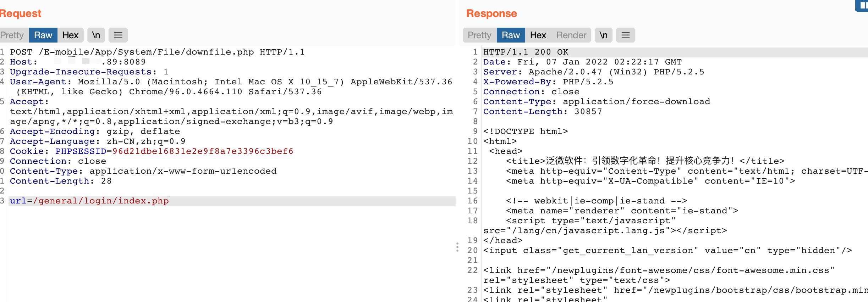Switch Response view to Pretty tab
868x302 pixels.
click(479, 35)
